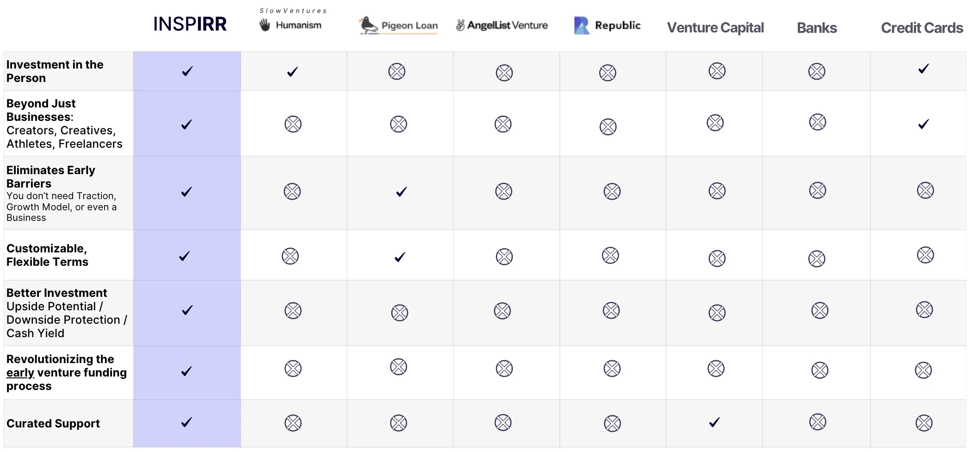
Task: Click the Credit Cards column header
Action: click(x=922, y=28)
